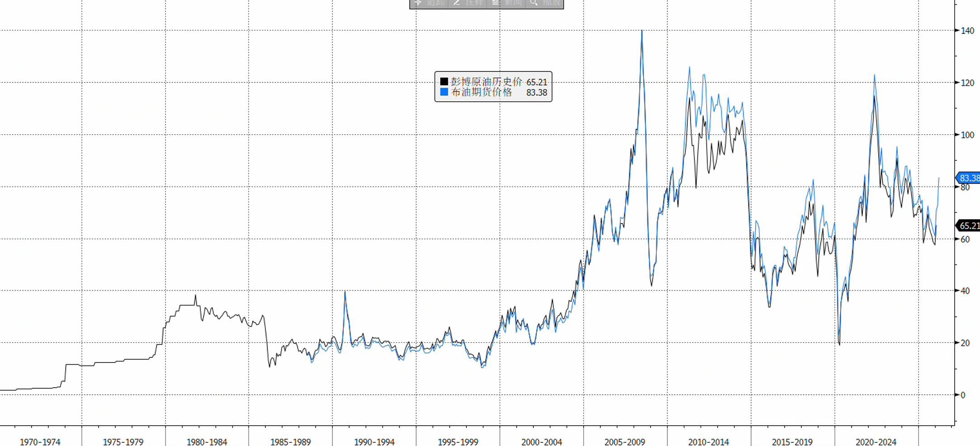The height and width of the screenshot is (446, 980).
Task: Select the 1990-1994 period on the axis
Action: 374,441
